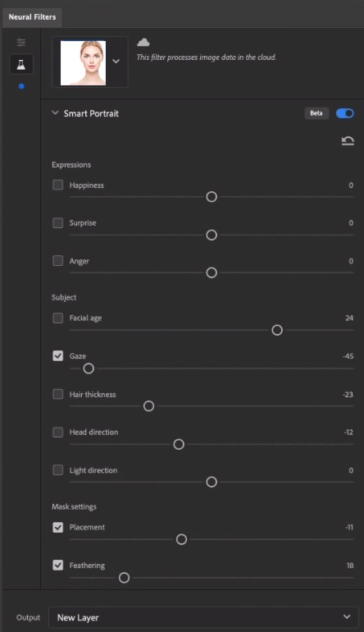Open the Output New Layer dropdown
This screenshot has width=364, height=632.
(203, 617)
